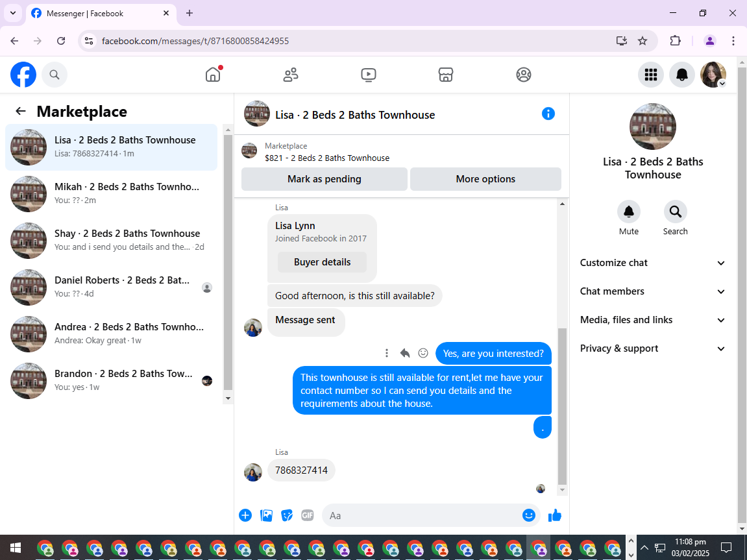Open Daniel Roberts' conversation
The image size is (747, 560).
[112, 287]
